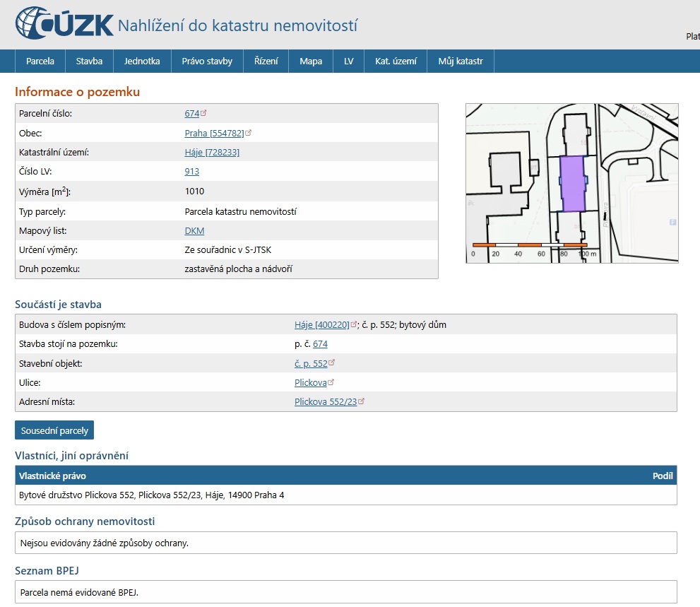This screenshot has width=700, height=607.
Task: Click external link icon beside Praha [554782]
Action: coord(249,133)
